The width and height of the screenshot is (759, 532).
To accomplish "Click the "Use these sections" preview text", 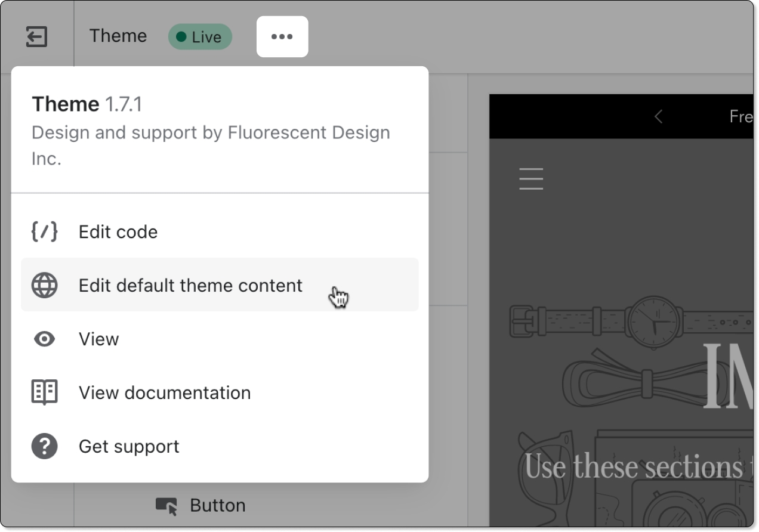I will coord(632,466).
